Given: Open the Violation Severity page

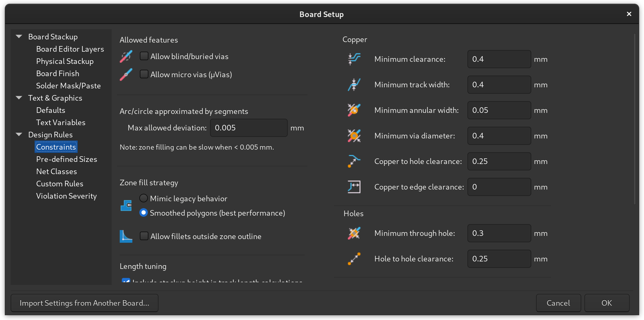Looking at the screenshot, I should pos(66,196).
